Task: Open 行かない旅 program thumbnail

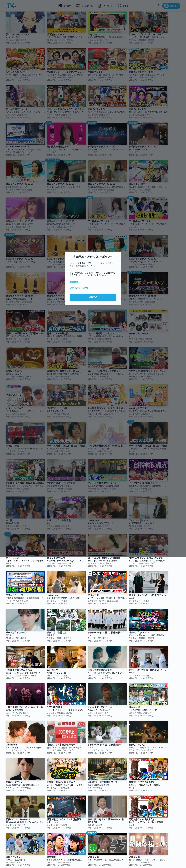Action: (148, 694)
